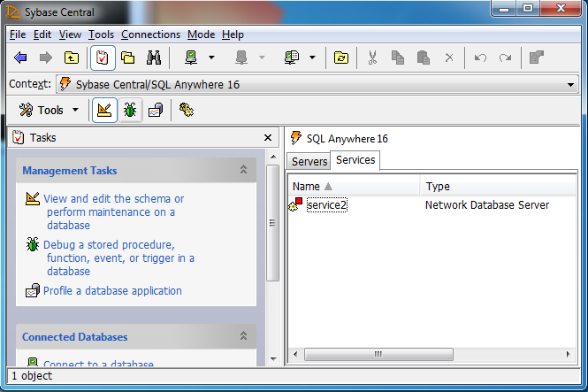Click the Connection Profiles icon
This screenshot has width=588, height=392.
coord(292,58)
